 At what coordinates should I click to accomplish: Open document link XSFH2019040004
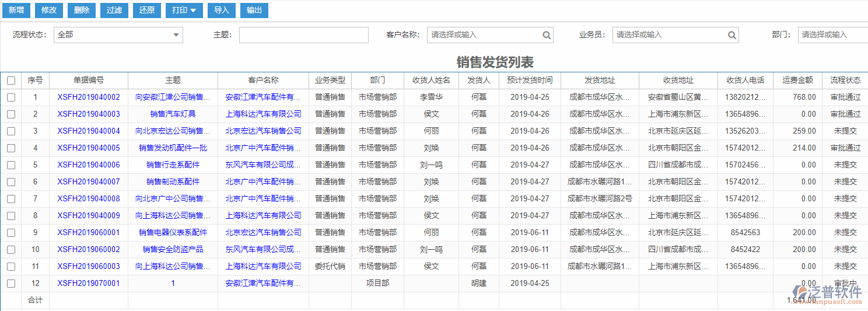tap(89, 131)
